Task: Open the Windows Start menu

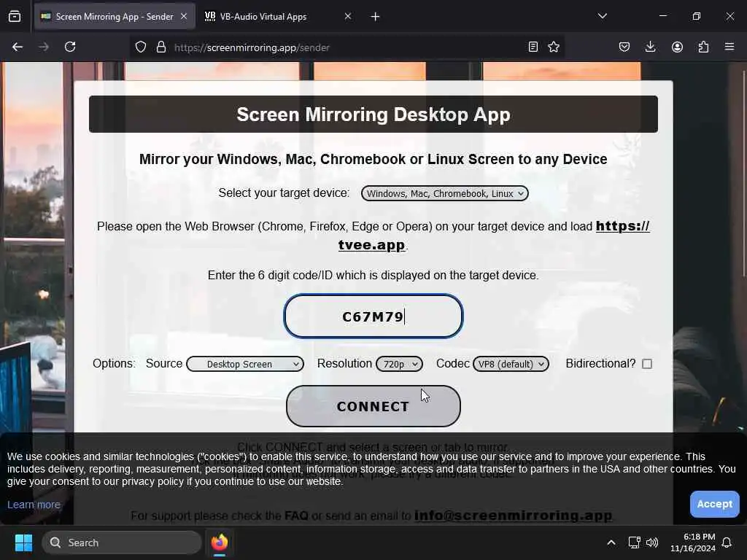Action: click(23, 542)
